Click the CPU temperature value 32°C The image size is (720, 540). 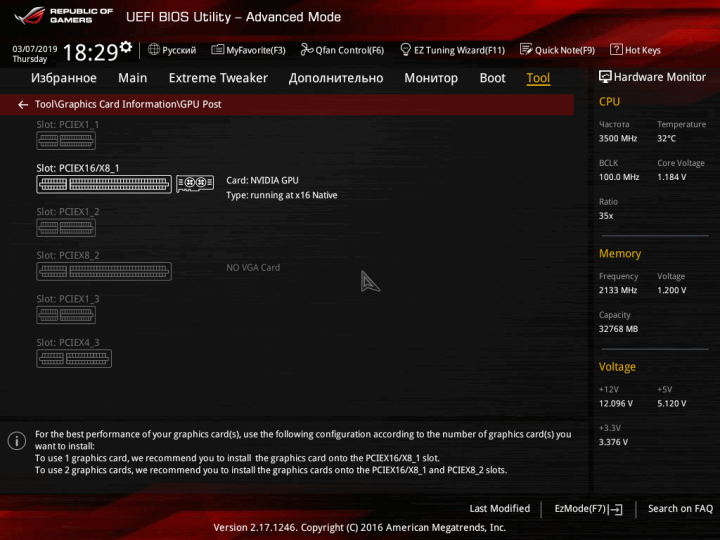click(666, 139)
